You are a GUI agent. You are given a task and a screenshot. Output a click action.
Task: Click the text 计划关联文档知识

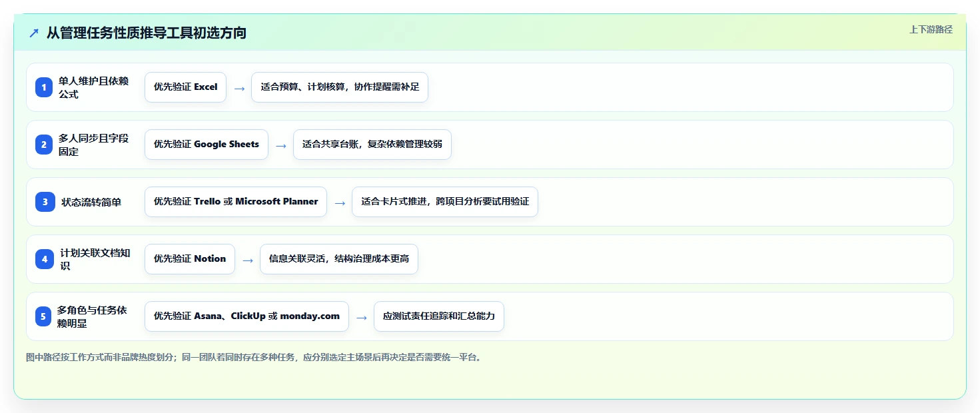coord(95,259)
